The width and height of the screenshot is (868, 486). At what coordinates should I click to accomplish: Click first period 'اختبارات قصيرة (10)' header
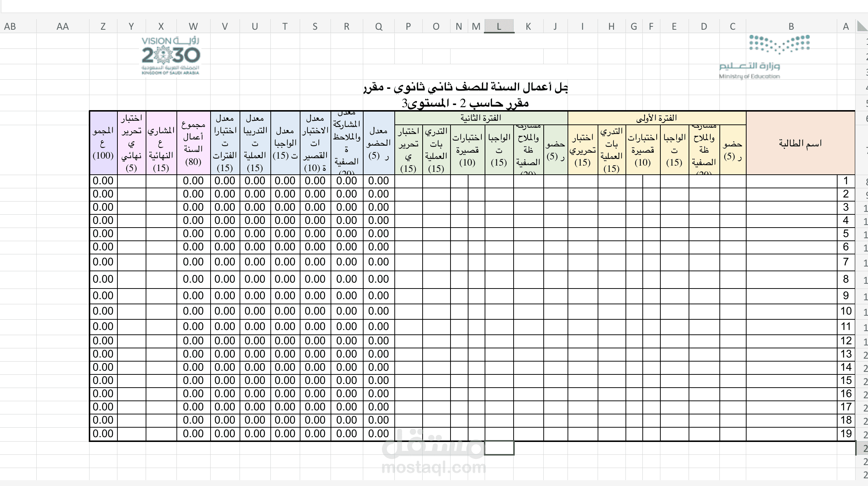point(643,149)
